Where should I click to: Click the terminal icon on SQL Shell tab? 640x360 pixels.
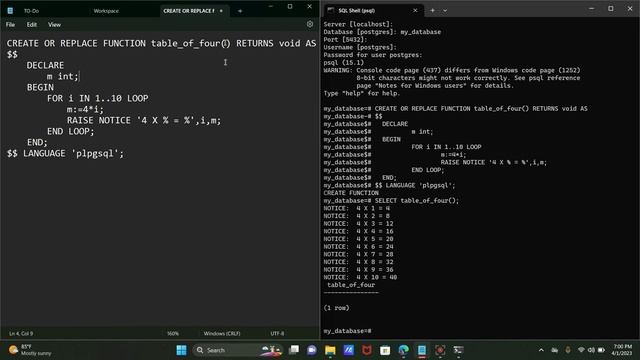coord(331,11)
